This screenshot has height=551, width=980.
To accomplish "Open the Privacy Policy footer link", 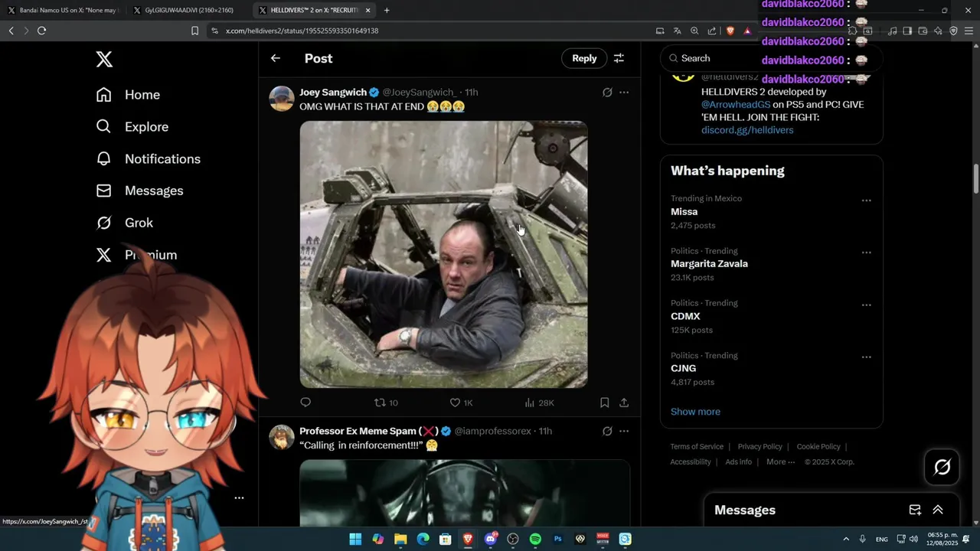I will [x=759, y=447].
